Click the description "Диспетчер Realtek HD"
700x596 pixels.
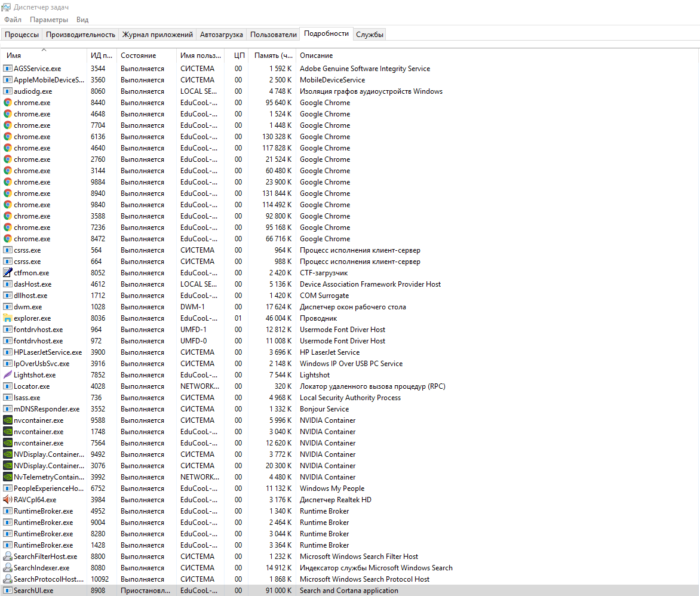point(336,500)
